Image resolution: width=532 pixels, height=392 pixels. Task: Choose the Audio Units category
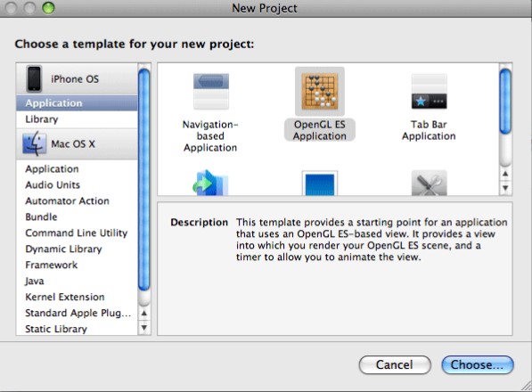(x=77, y=184)
